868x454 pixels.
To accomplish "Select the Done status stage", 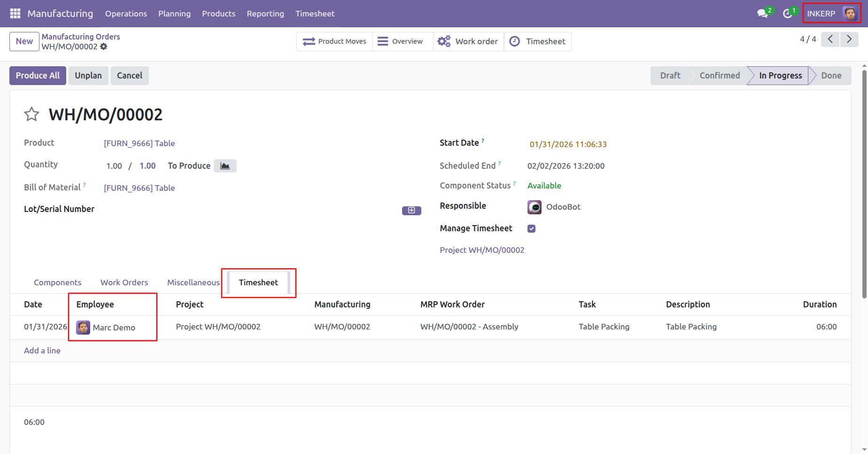I will coord(831,76).
